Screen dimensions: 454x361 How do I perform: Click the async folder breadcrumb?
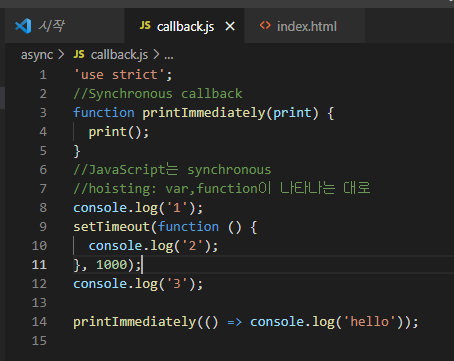[37, 55]
